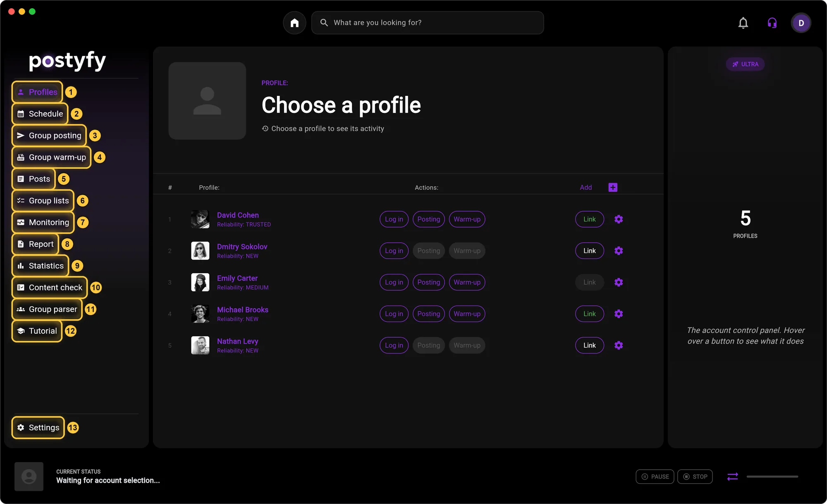Open the Schedule menu item
Screen dimensions: 827x504
(40, 114)
